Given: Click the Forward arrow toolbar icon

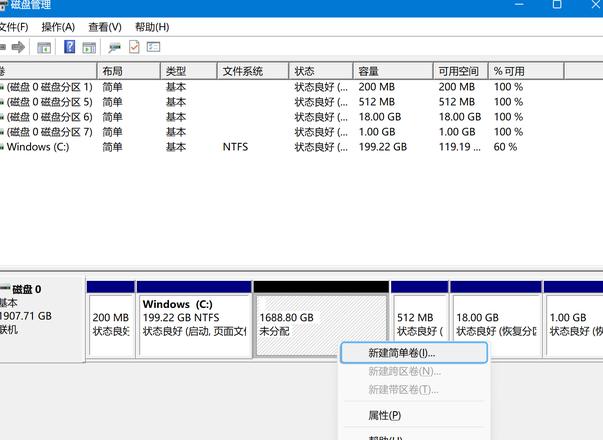Looking at the screenshot, I should pos(18,47).
